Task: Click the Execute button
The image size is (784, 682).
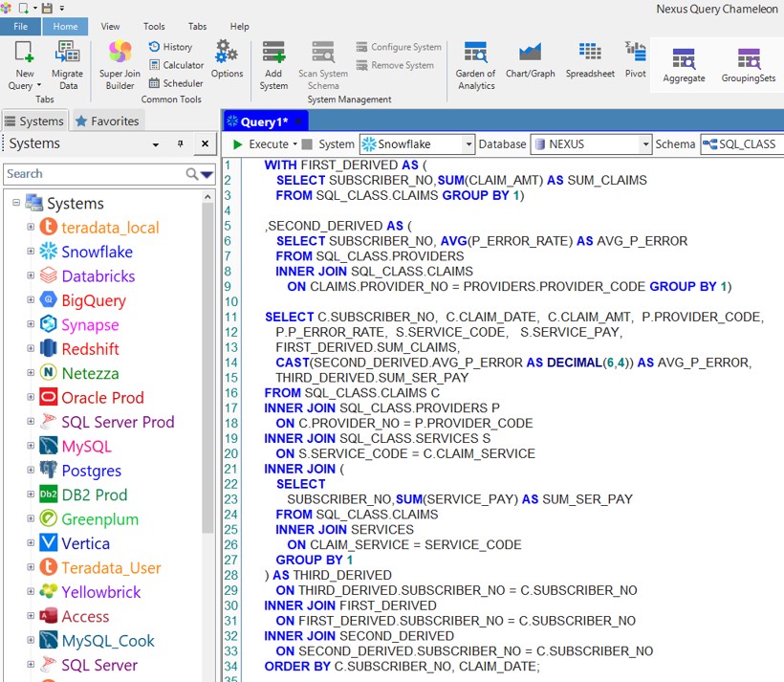Action: [260, 144]
